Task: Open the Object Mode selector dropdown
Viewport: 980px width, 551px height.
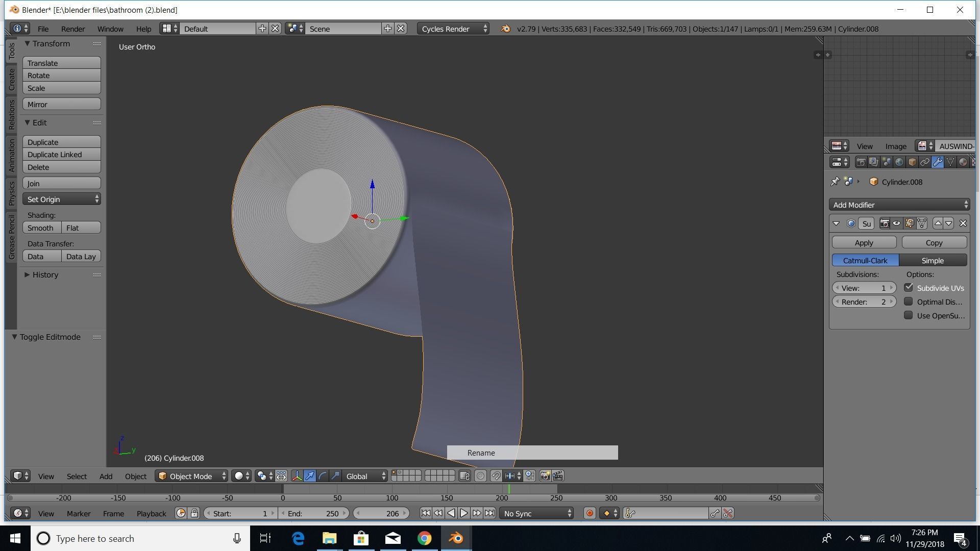Action: click(x=191, y=476)
